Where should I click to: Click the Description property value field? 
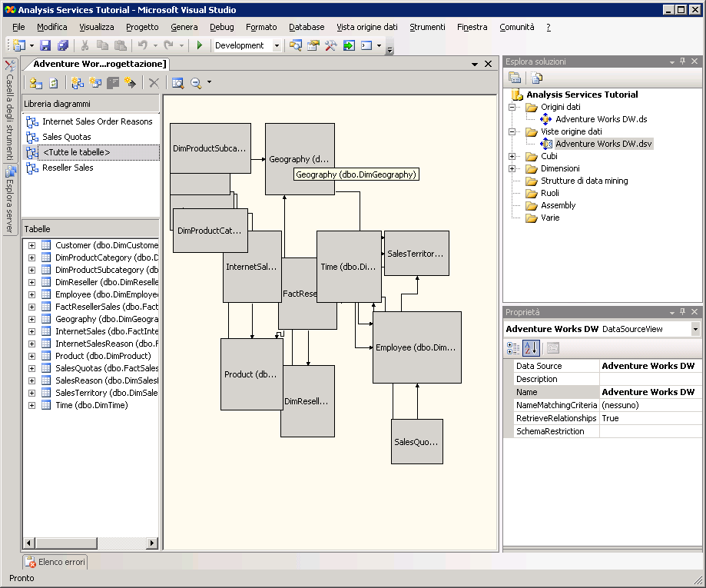pyautogui.click(x=649, y=379)
